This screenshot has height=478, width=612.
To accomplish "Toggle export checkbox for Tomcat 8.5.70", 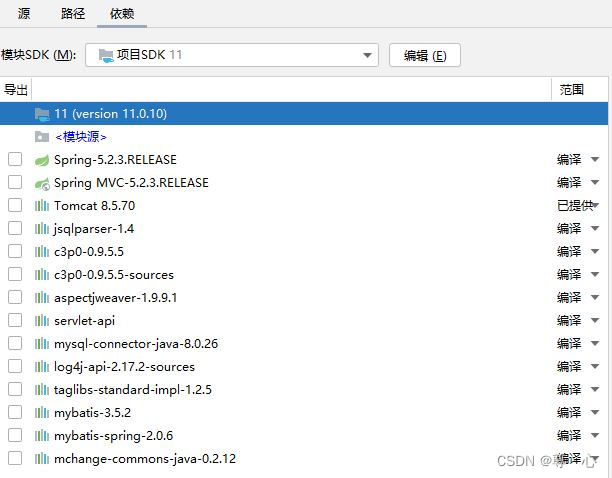I will [x=15, y=205].
